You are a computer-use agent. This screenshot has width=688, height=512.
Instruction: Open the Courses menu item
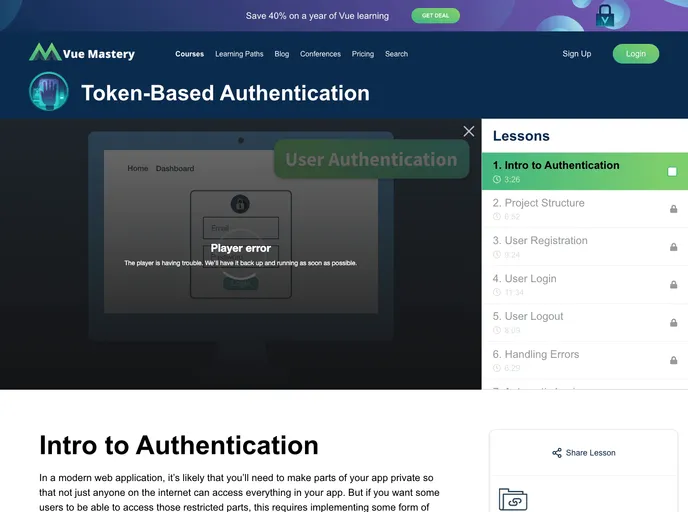point(190,54)
